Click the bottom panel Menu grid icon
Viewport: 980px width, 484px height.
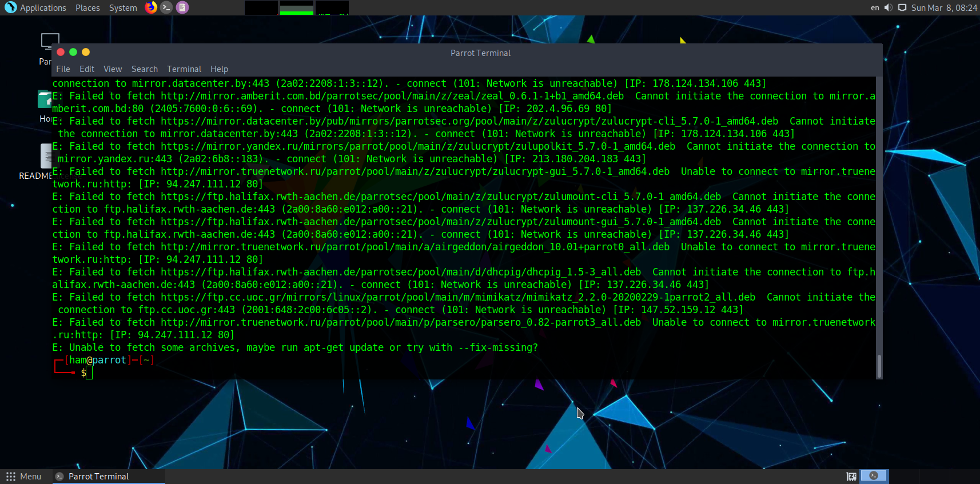(11, 477)
